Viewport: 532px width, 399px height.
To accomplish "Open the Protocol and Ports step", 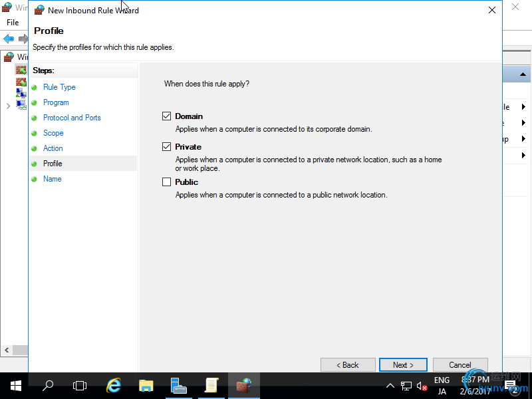I will (x=72, y=118).
